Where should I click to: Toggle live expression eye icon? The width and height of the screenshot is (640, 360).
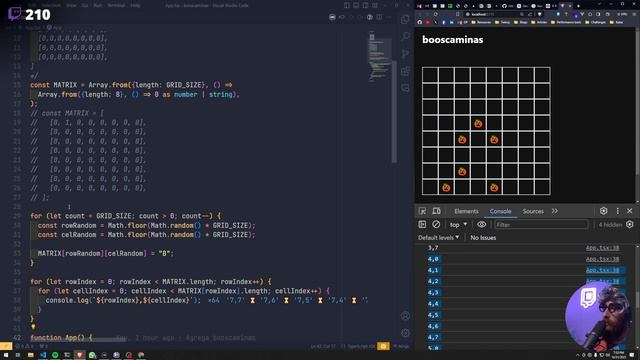(482, 224)
